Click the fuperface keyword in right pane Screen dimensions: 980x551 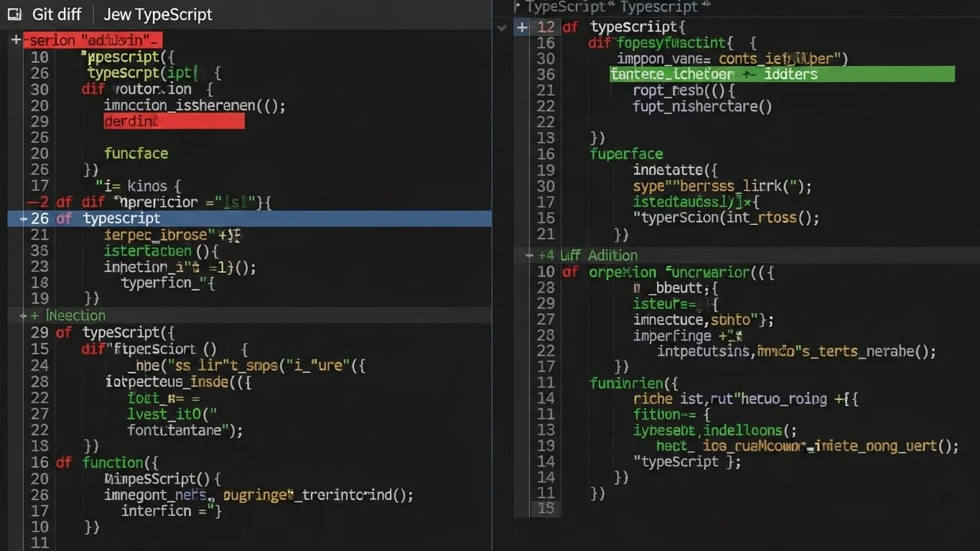click(x=626, y=154)
